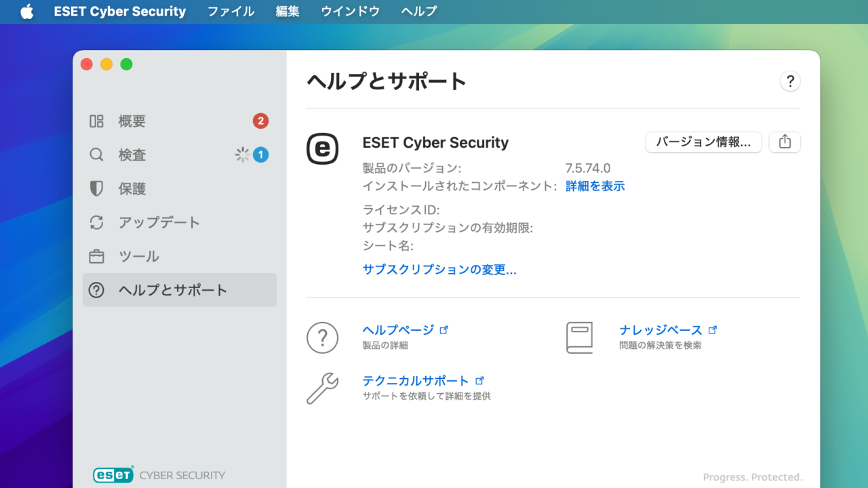
Task: Open the 詳細を表示 link
Action: tap(595, 186)
